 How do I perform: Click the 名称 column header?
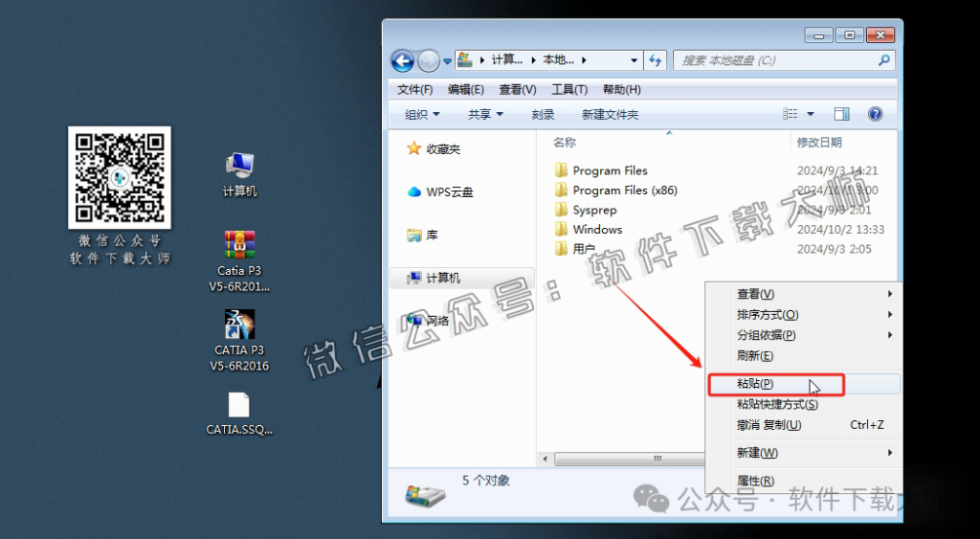click(x=565, y=143)
